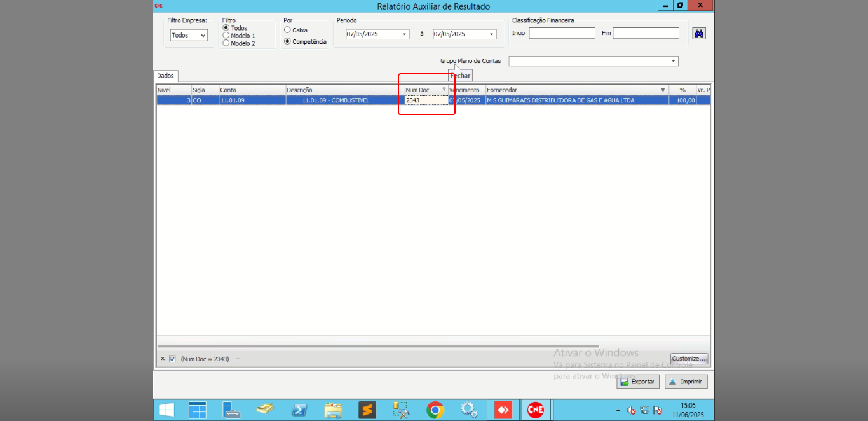This screenshot has height=421, width=868.
Task: Remove the active filter with the X icon
Action: (x=163, y=359)
